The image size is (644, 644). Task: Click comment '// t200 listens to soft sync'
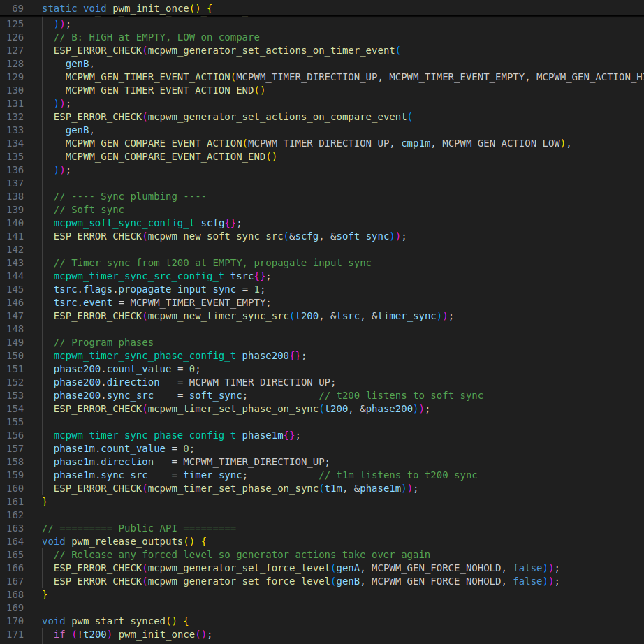click(x=401, y=395)
